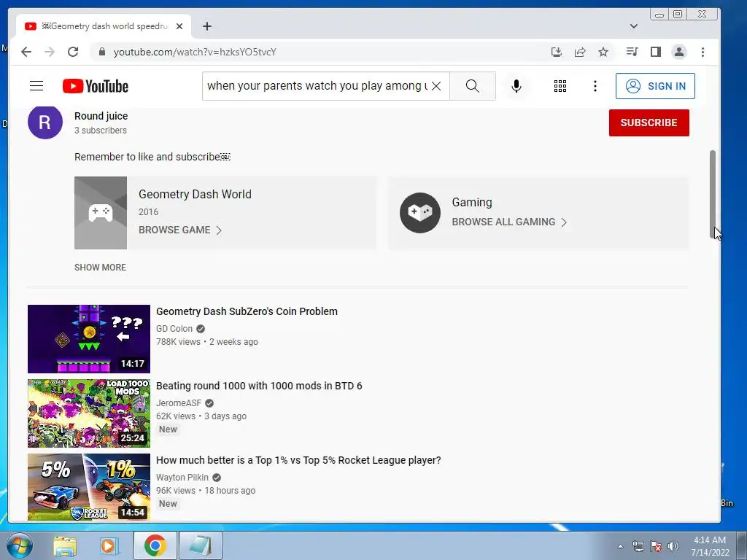Screen dimensions: 747x560
Task: Toggle Chrome side panel
Action: [x=656, y=52]
